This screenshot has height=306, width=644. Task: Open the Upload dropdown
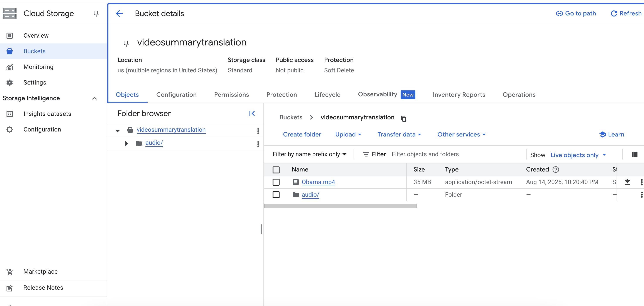click(348, 135)
